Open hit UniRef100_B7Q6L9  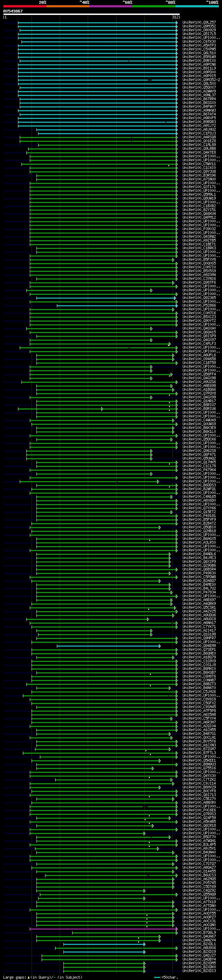pos(199,932)
